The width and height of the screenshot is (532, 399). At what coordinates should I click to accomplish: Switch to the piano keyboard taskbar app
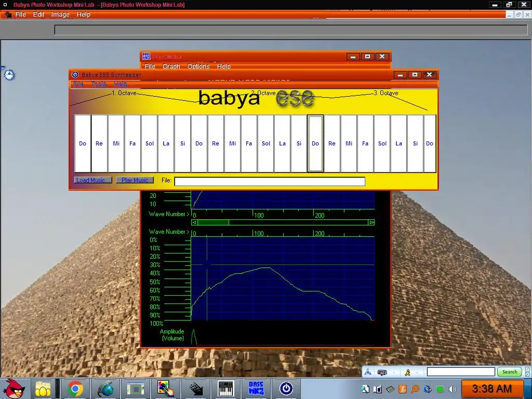(x=226, y=389)
